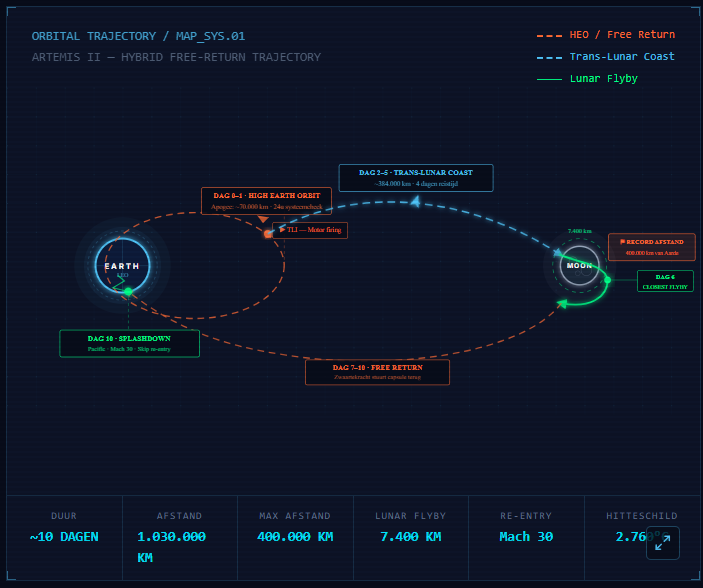Screen dimensions: 703x588
Task: Click the orange triangle under the High Earth Orbit label
Action: pos(263,219)
